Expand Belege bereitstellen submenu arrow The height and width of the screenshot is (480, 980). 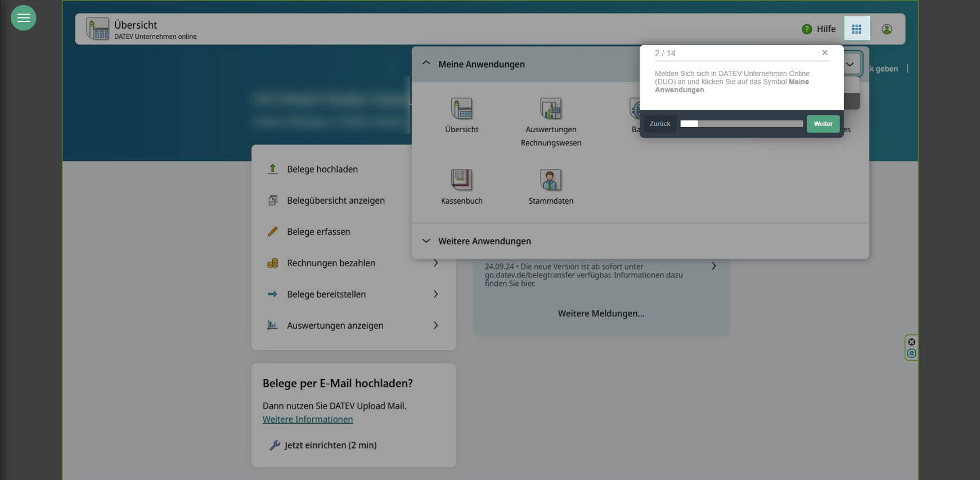435,294
